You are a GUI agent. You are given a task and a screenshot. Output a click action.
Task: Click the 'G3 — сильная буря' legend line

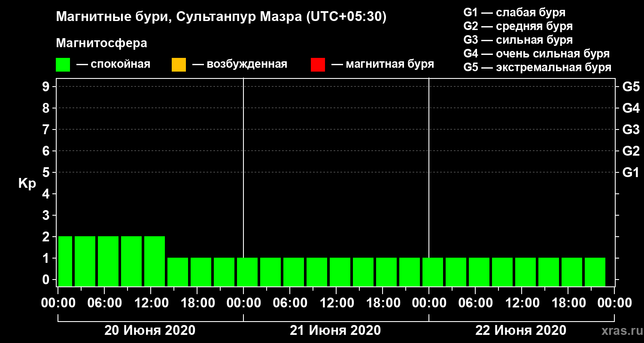pyautogui.click(x=518, y=40)
